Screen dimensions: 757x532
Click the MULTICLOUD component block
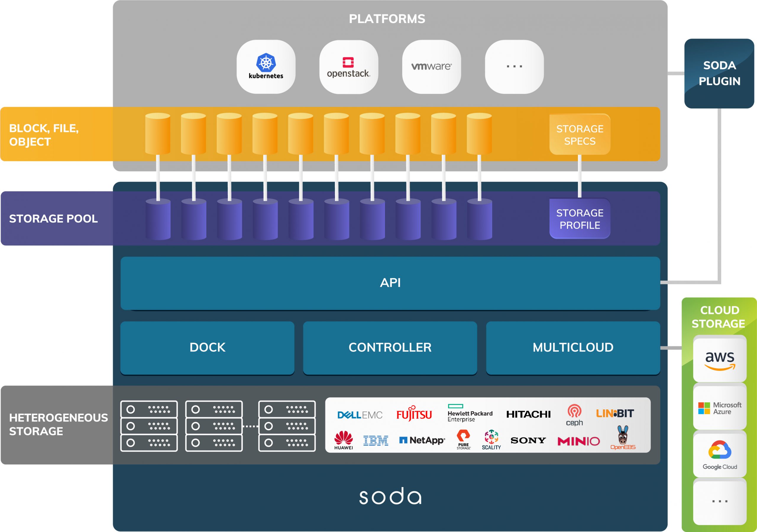[573, 347]
